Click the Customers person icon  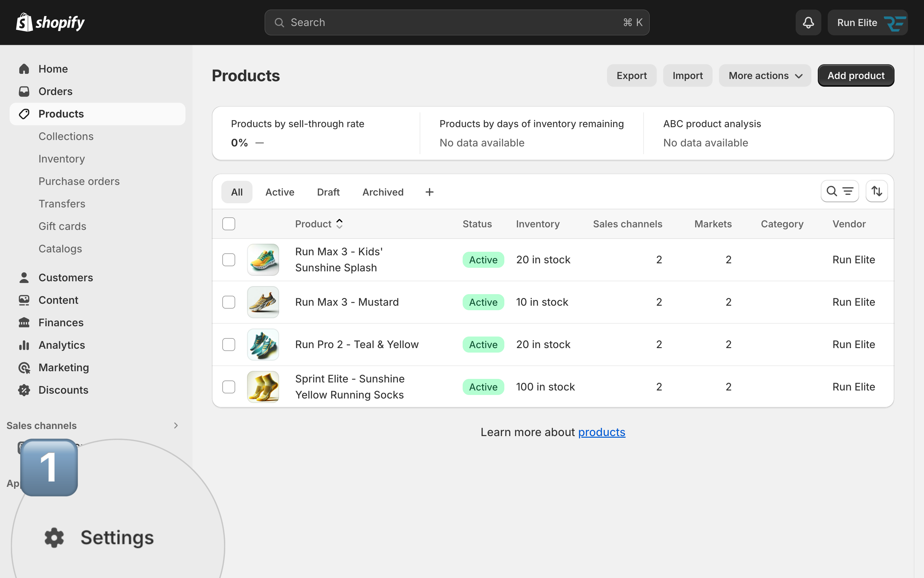pos(24,277)
